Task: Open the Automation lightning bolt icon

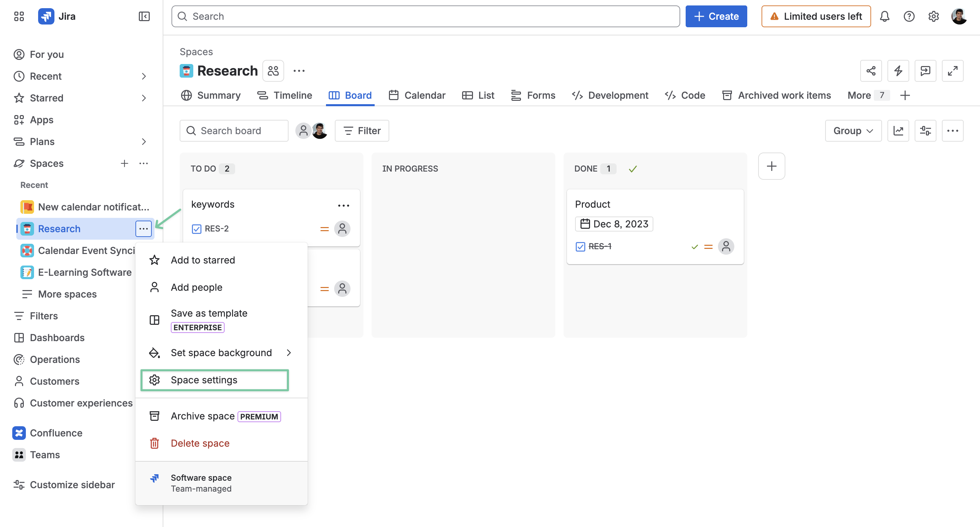Action: click(898, 71)
